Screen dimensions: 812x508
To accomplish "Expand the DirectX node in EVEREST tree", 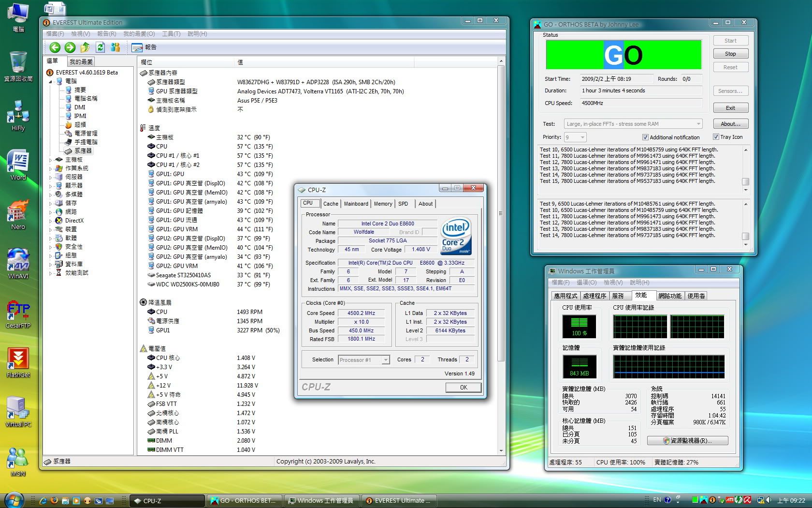I will click(x=50, y=221).
